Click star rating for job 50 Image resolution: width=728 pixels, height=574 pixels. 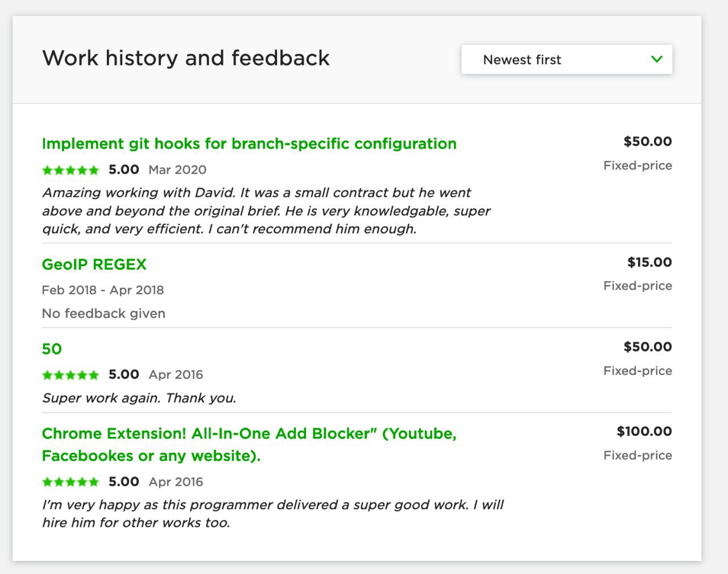click(x=71, y=374)
